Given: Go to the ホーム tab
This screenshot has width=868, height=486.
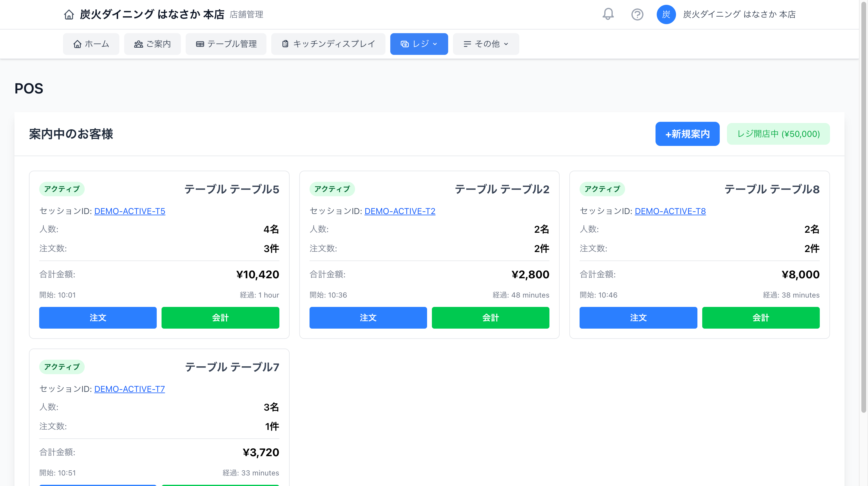Looking at the screenshot, I should pyautogui.click(x=91, y=44).
